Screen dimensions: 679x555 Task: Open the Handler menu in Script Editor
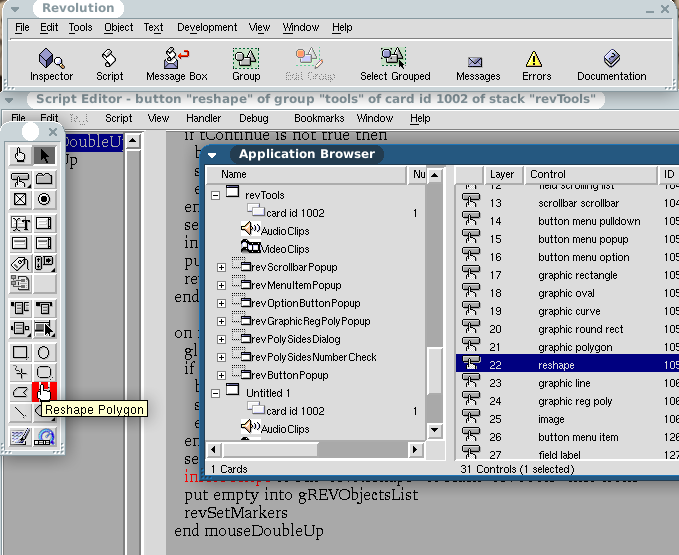click(204, 118)
